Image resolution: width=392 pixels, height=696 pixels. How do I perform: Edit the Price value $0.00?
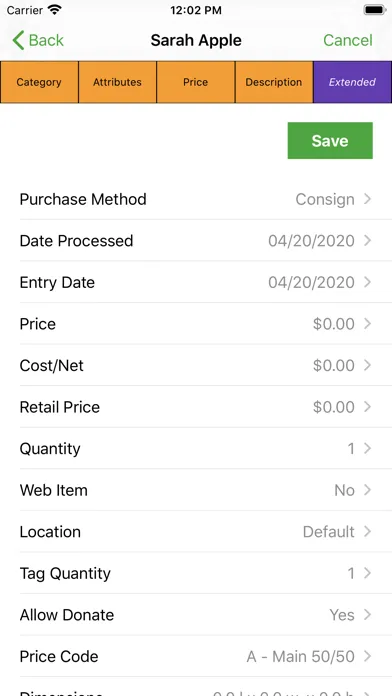(x=333, y=324)
